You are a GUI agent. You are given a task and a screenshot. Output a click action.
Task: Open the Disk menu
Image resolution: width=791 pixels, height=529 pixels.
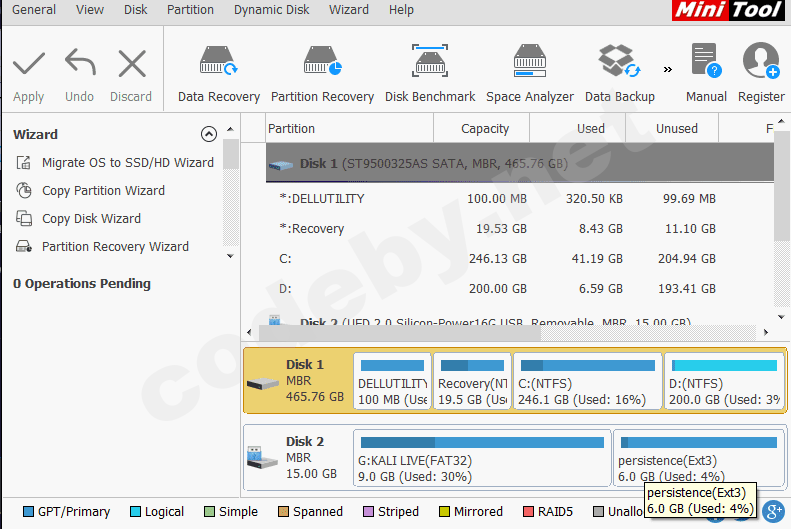click(136, 10)
